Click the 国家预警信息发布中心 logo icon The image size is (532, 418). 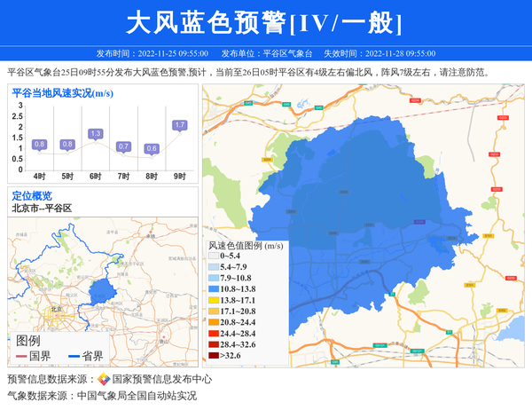tap(104, 380)
